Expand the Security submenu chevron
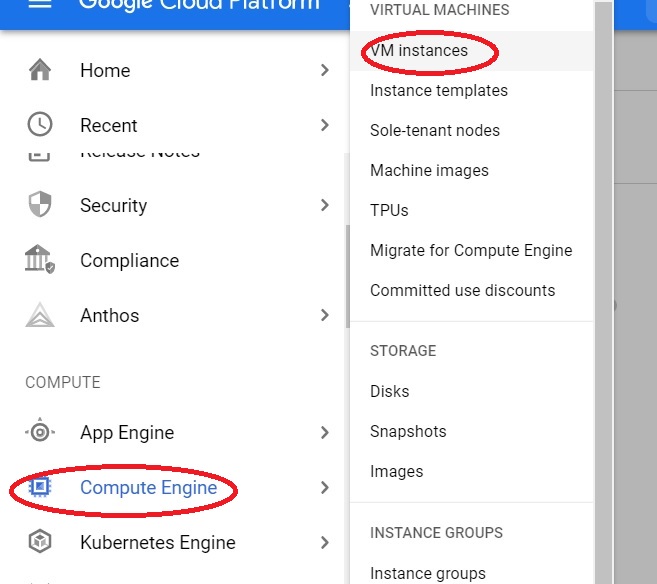 coord(324,205)
